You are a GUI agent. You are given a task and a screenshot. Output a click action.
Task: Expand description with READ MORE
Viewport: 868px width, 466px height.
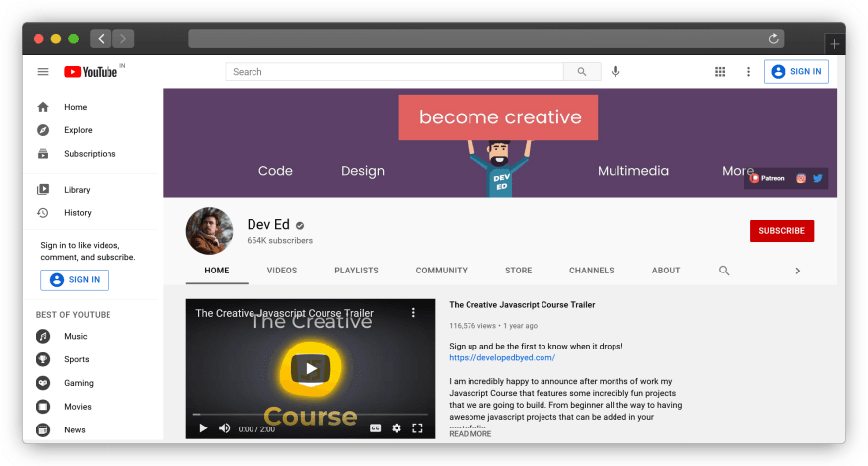click(470, 434)
